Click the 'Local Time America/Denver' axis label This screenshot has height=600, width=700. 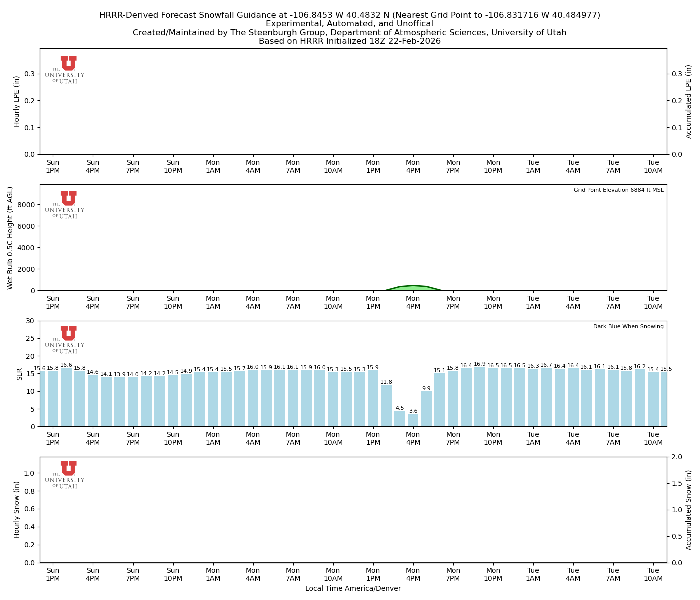point(353,589)
